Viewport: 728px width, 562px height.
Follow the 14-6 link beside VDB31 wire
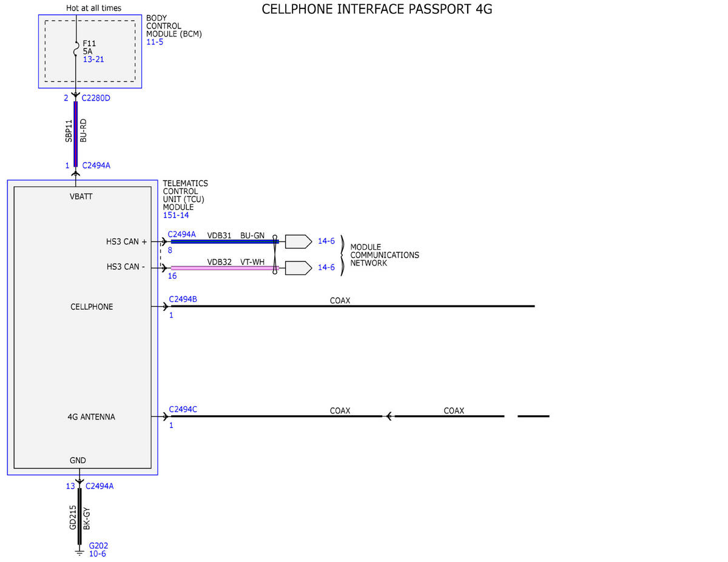coord(326,241)
